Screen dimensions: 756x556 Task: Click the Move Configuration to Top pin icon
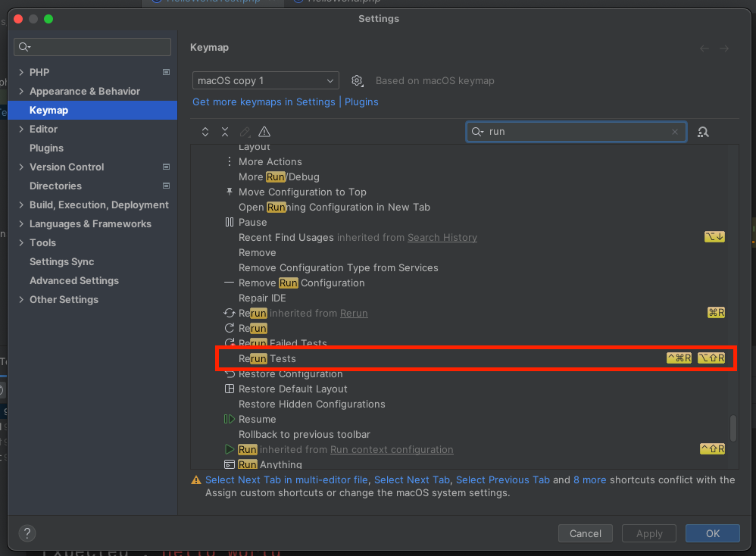tap(230, 192)
